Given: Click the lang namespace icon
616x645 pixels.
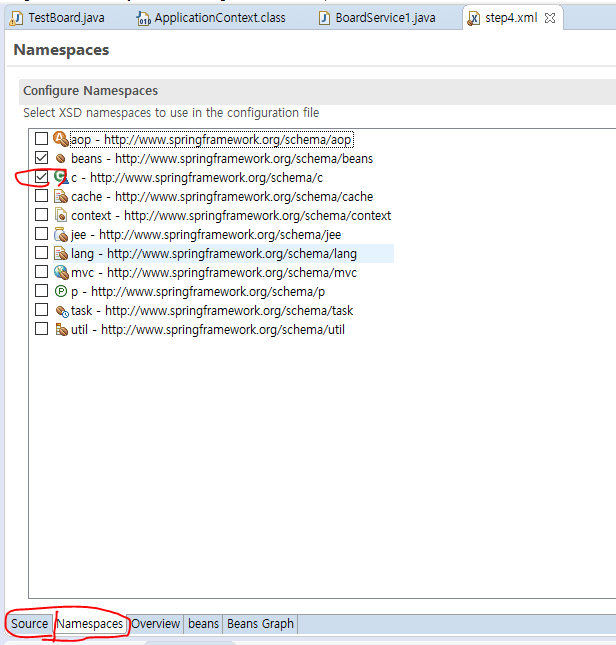Looking at the screenshot, I should point(61,253).
